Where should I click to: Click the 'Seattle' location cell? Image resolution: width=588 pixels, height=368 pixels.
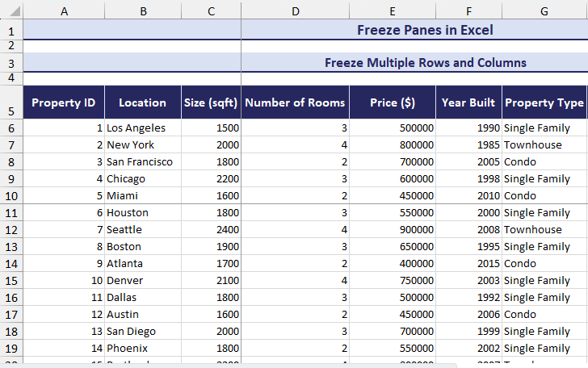coord(142,230)
